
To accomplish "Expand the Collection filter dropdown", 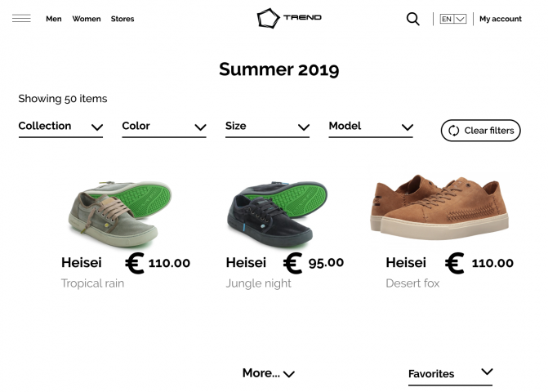I will tap(60, 127).
